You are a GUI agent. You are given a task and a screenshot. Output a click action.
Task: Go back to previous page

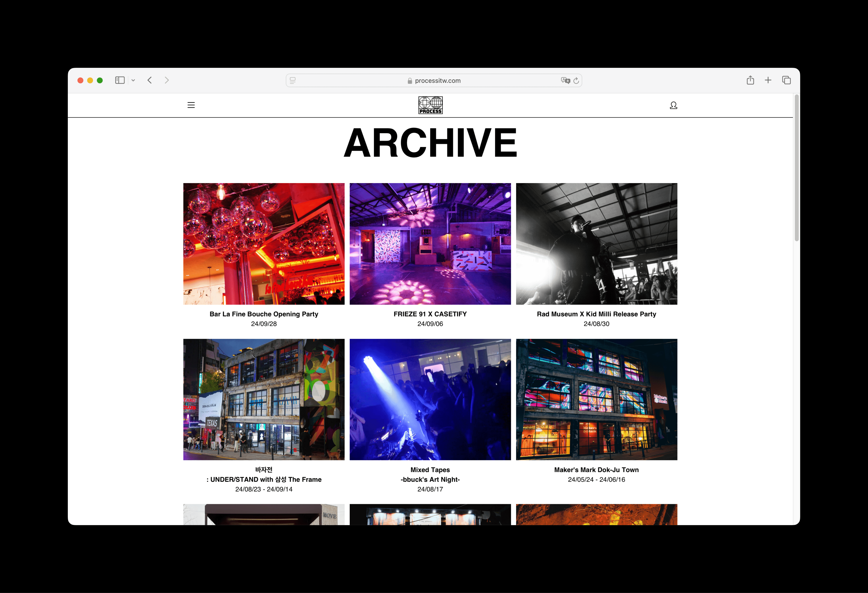[150, 80]
